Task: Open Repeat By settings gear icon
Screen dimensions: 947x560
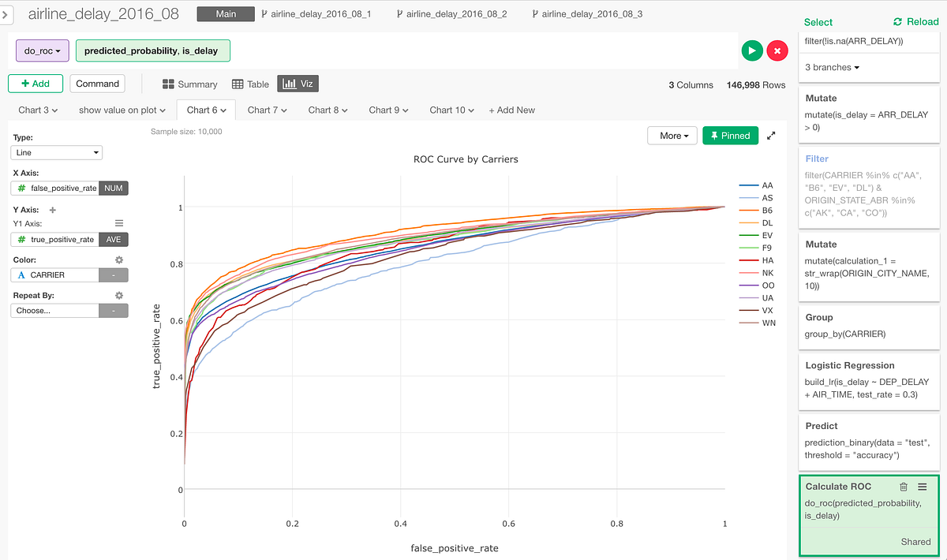Action: [x=118, y=294]
